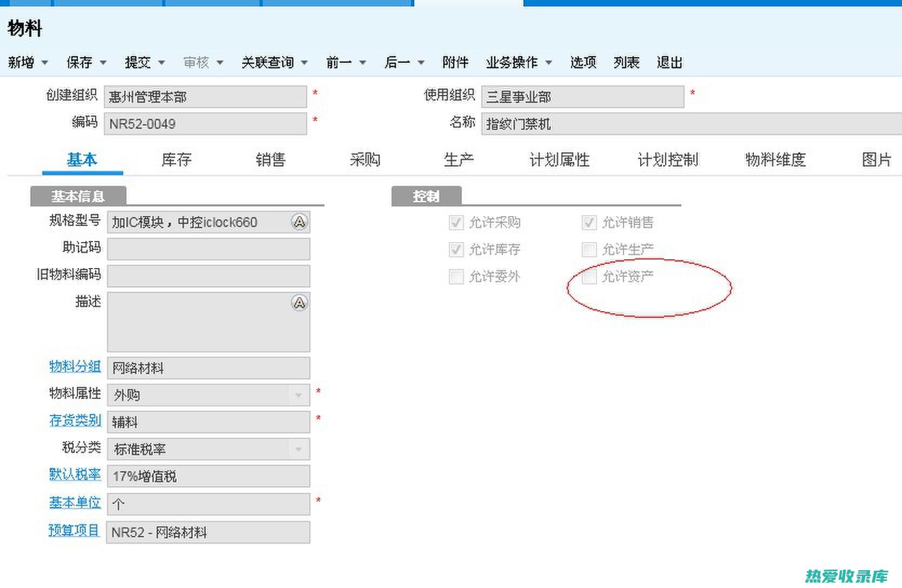The width and height of the screenshot is (902, 588).
Task: Click the 助记码 input field
Action: tap(208, 249)
